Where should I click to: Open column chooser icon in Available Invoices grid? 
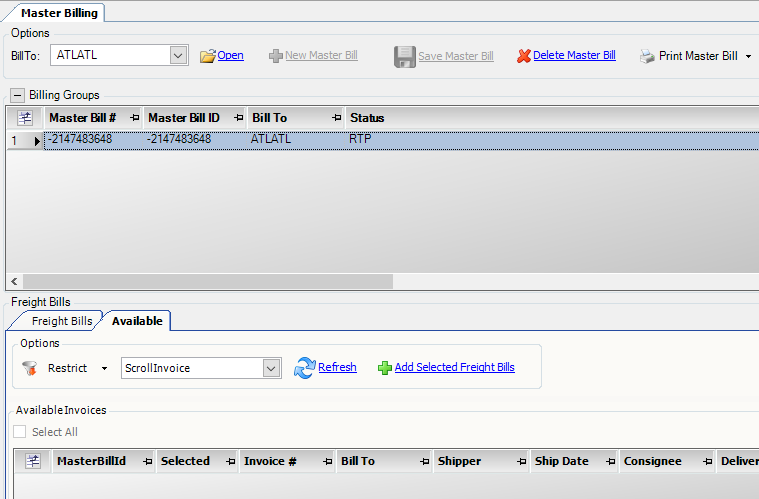(x=33, y=461)
